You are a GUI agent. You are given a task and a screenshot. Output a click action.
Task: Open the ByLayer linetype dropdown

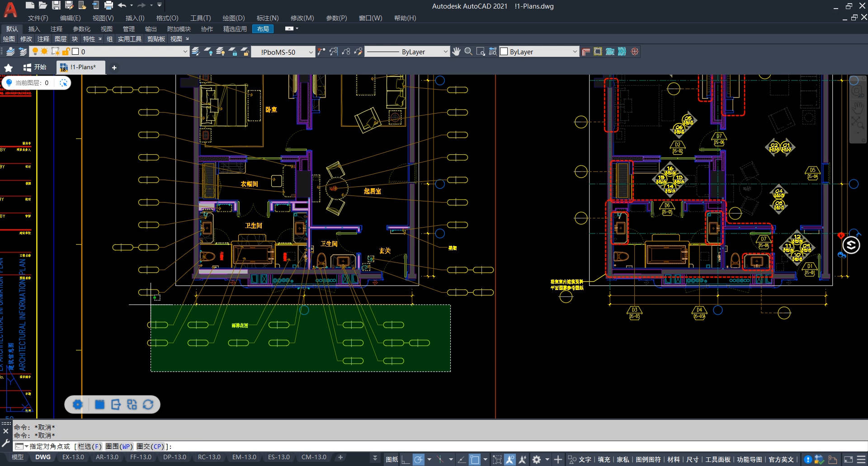coord(445,52)
